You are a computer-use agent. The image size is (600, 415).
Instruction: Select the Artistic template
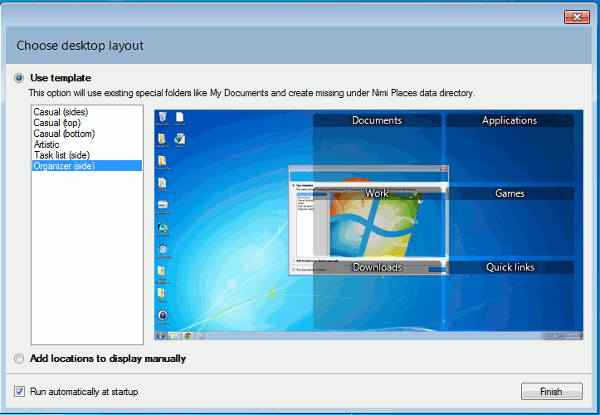pyautogui.click(x=47, y=144)
